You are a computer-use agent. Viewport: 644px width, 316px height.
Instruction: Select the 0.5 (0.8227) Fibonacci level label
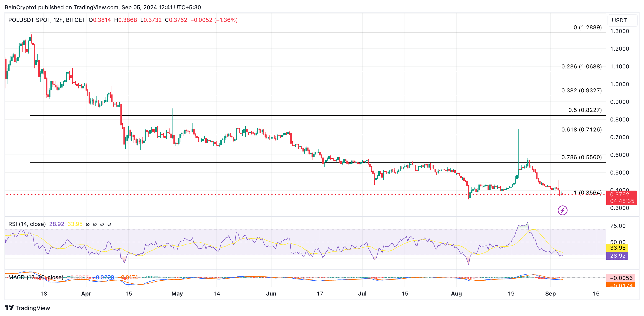(x=585, y=110)
